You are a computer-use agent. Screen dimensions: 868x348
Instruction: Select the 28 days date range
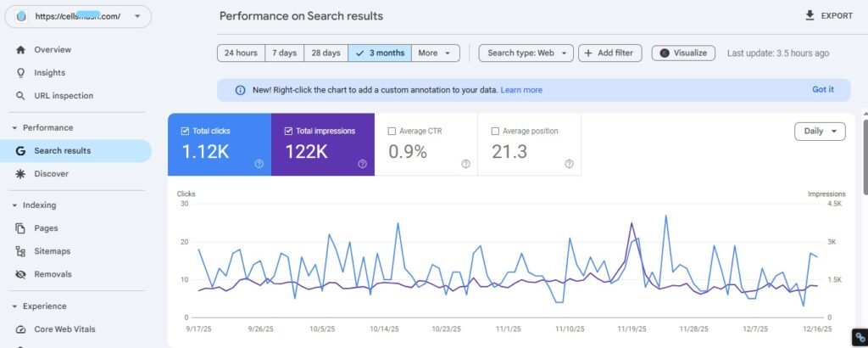[325, 53]
